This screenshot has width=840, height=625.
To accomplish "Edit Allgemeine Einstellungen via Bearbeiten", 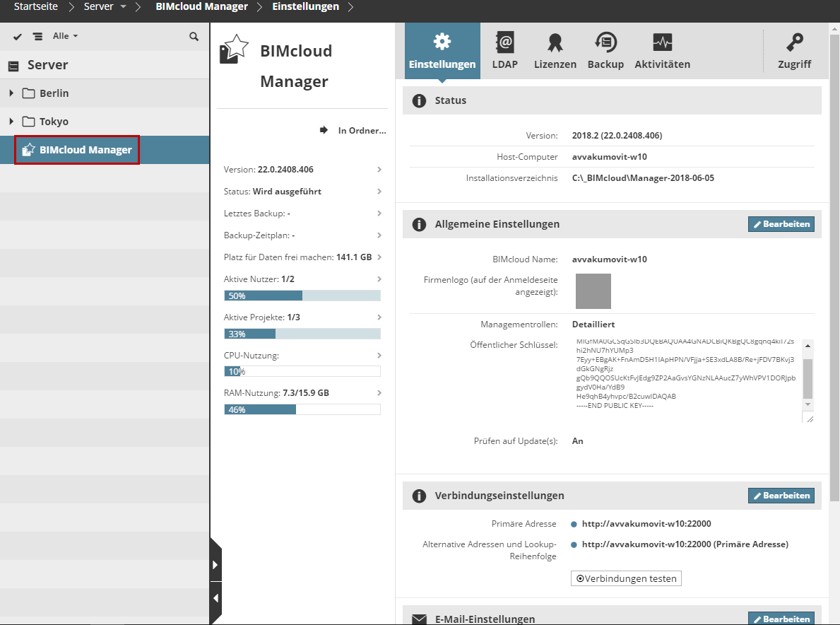I will (781, 224).
